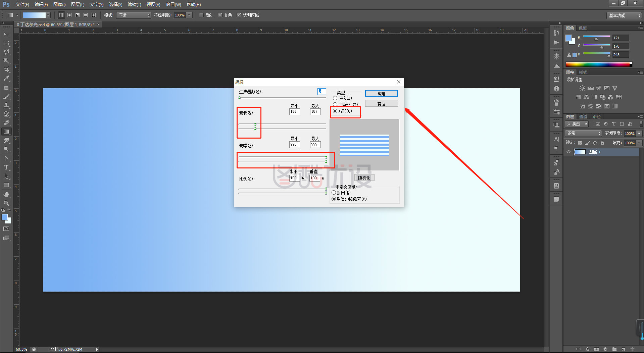Image resolution: width=644 pixels, height=353 pixels.
Task: Click the 随机化 button
Action: pyautogui.click(x=364, y=178)
